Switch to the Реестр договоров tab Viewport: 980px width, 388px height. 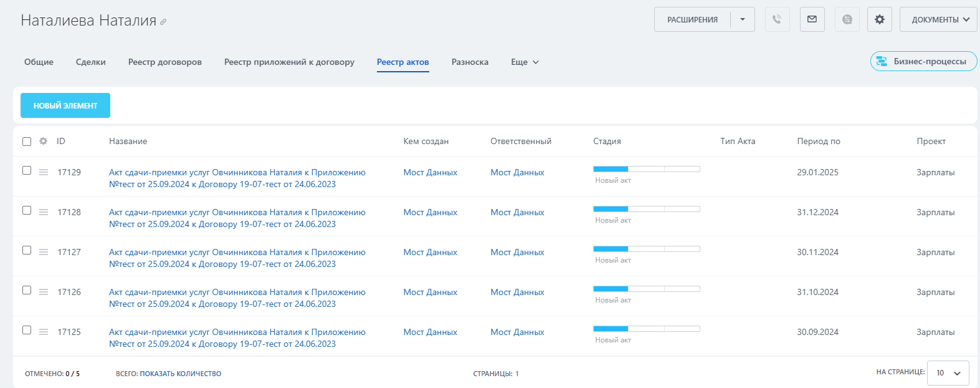pos(165,62)
